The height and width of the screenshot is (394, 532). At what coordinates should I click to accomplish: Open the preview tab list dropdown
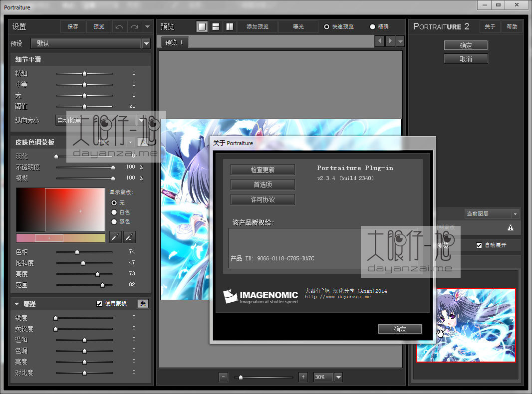click(x=400, y=41)
